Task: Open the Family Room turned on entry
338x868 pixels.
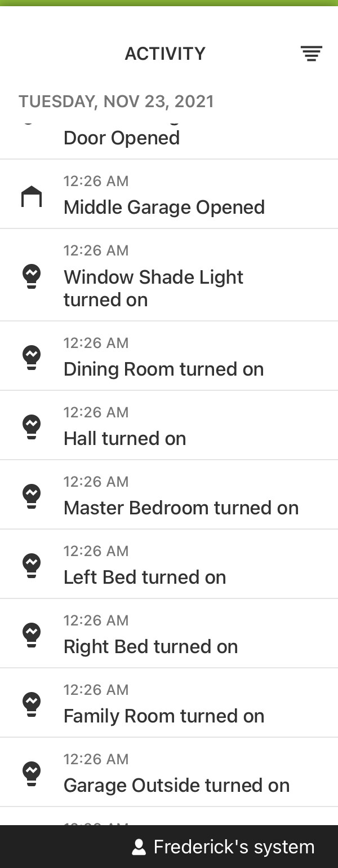Action: point(169,703)
